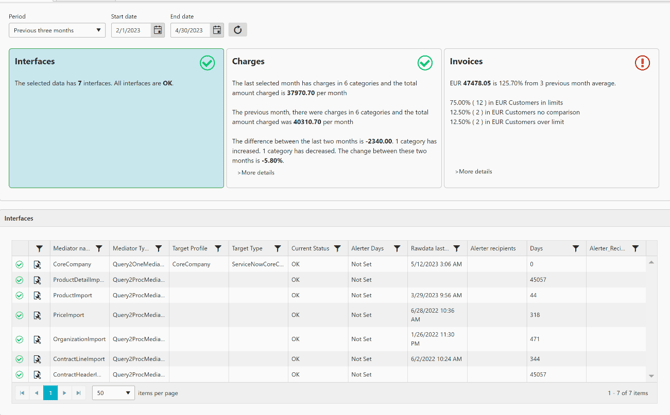Open the Period dropdown
The image size is (670, 415).
point(57,31)
